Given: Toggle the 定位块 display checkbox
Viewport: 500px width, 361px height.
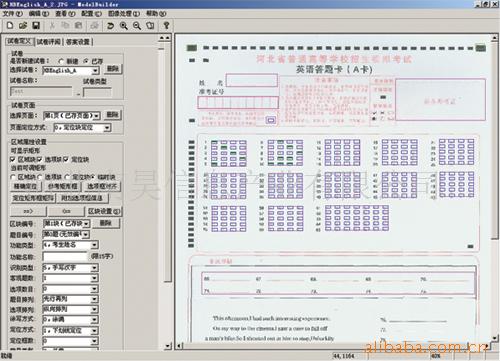Looking at the screenshot, I should click(x=66, y=160).
